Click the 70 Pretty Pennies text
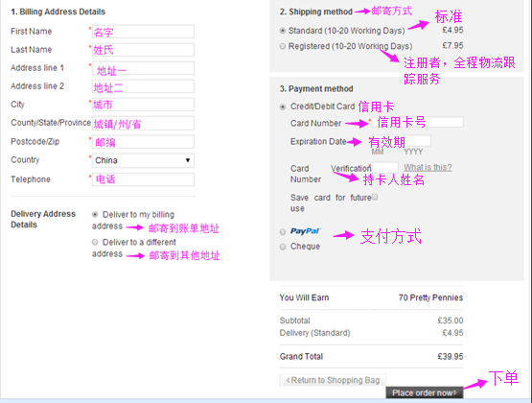Image resolution: width=532 pixels, height=403 pixels. click(430, 297)
